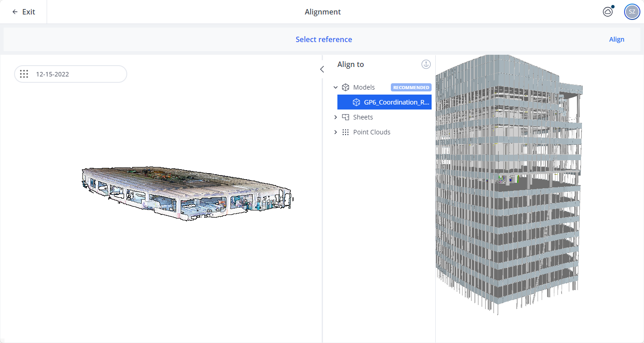Expand the Point Clouds tree group

pyautogui.click(x=336, y=132)
